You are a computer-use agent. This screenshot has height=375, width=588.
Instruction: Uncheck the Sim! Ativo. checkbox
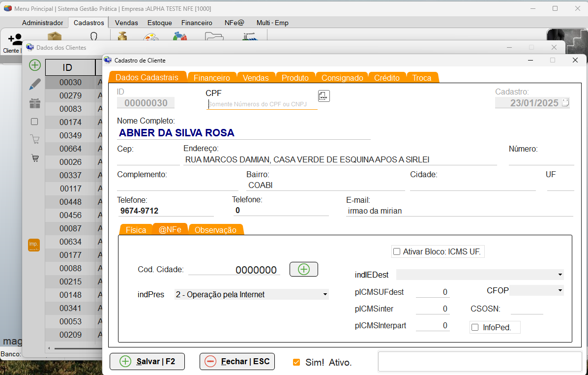click(296, 362)
